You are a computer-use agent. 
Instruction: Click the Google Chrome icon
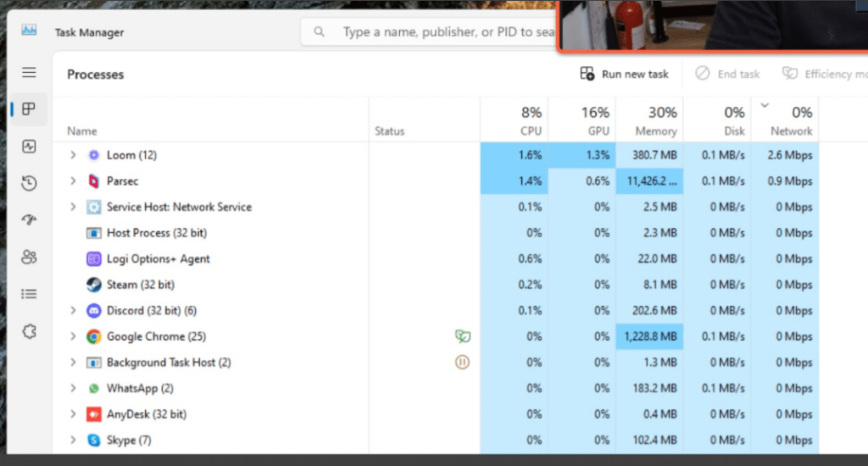click(x=93, y=336)
